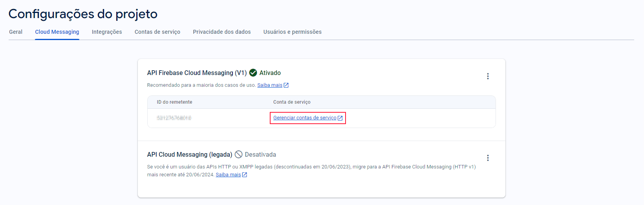Click the ID do remetente column header
This screenshot has height=205, width=644.
(175, 102)
